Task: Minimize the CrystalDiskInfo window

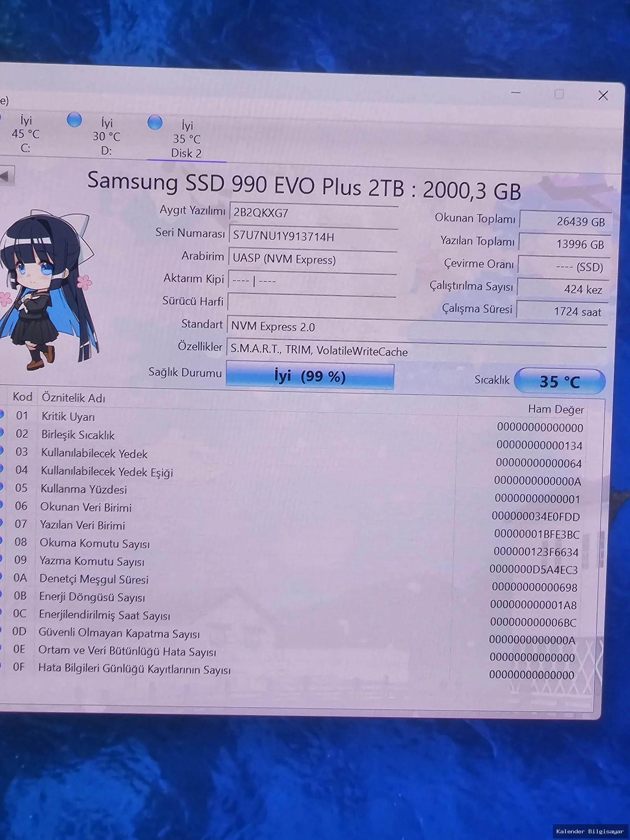Action: coord(516,93)
